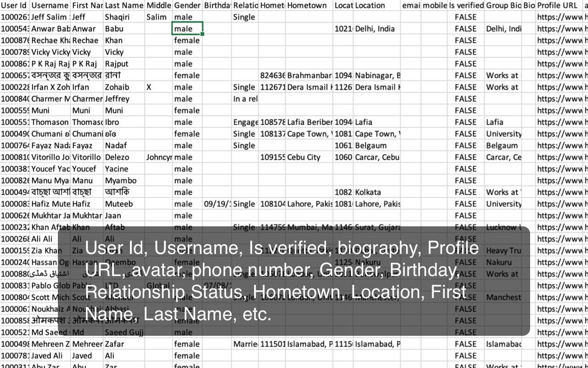Select the "Muteeb" last name cell

point(124,204)
